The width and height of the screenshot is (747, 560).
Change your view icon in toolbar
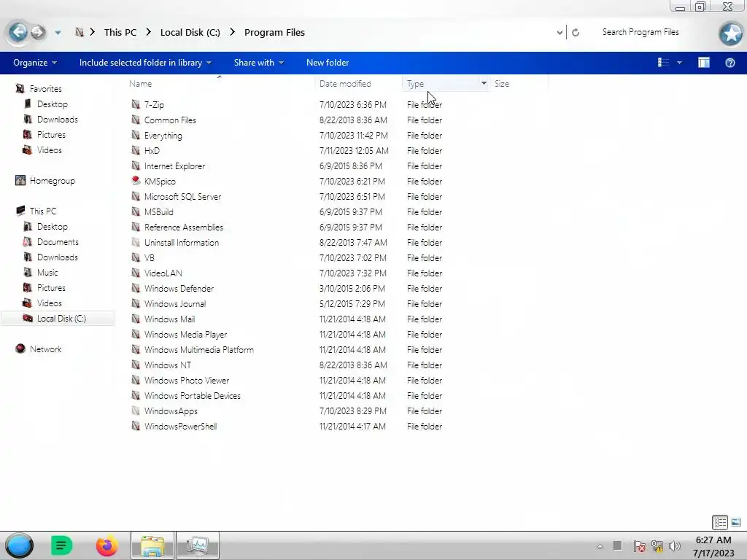coord(663,63)
